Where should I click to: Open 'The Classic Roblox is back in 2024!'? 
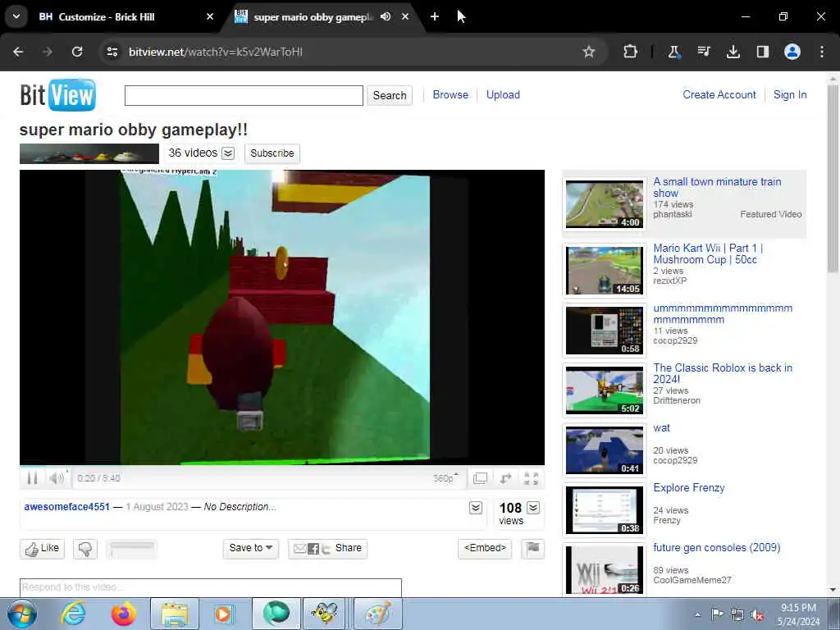(x=723, y=373)
